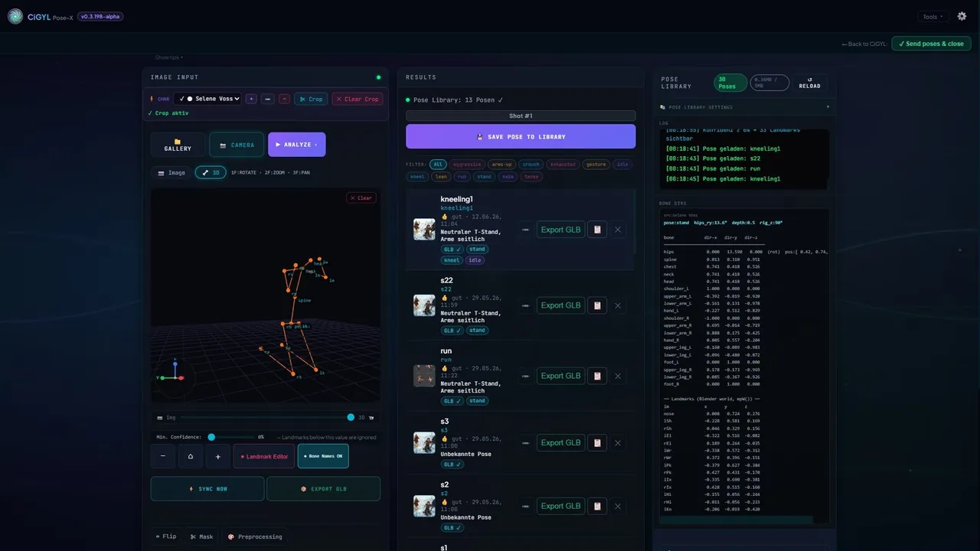The height and width of the screenshot is (551, 980).
Task: Click the Camera button
Action: pos(237,145)
